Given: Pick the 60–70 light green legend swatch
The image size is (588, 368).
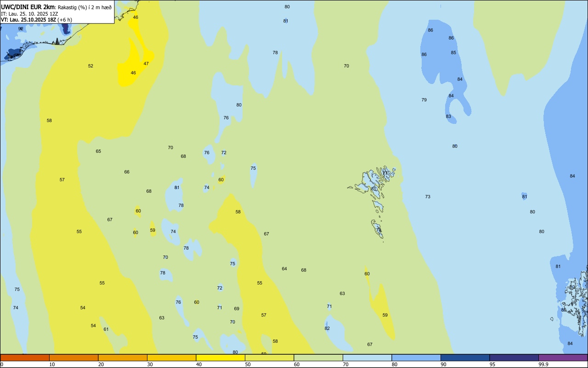Looking at the screenshot, I should [318, 357].
